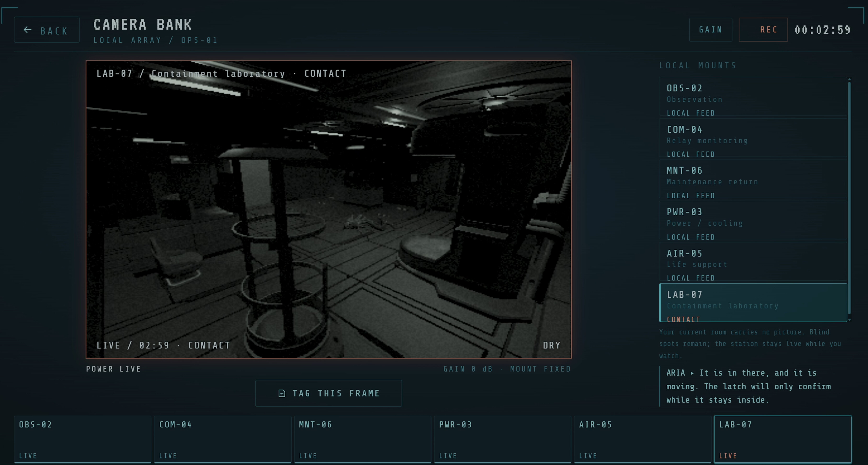The image size is (868, 465).
Task: Switch to PWR-03 bottom camera tab
Action: click(x=503, y=439)
